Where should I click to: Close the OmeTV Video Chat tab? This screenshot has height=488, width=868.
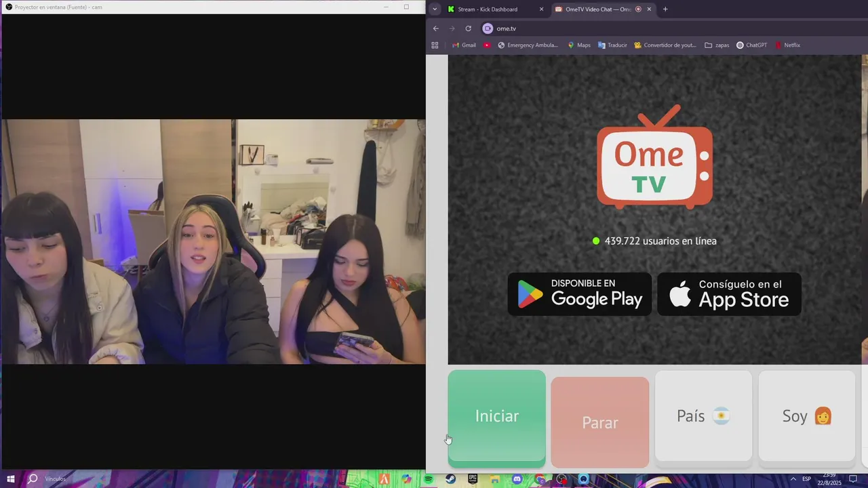coord(649,9)
